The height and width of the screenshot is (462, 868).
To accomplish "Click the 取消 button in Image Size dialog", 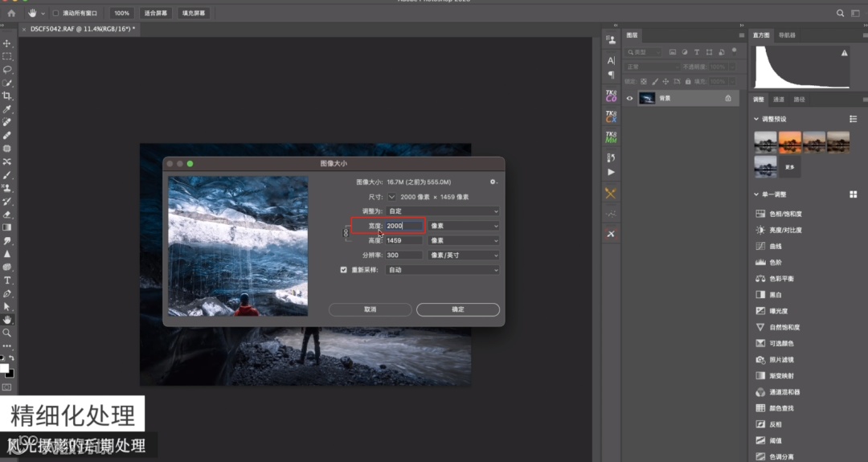I will [370, 310].
